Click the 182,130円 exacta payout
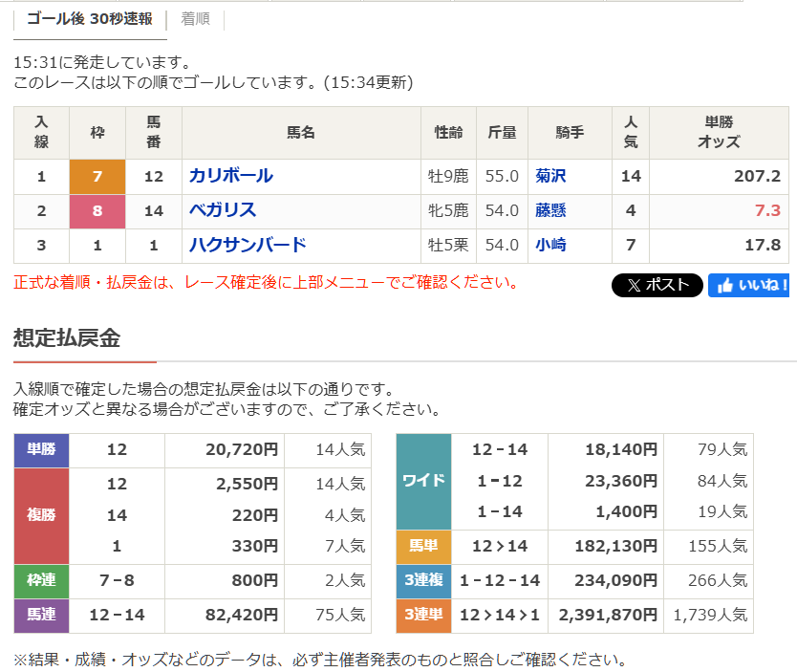The image size is (797, 672). 616,546
